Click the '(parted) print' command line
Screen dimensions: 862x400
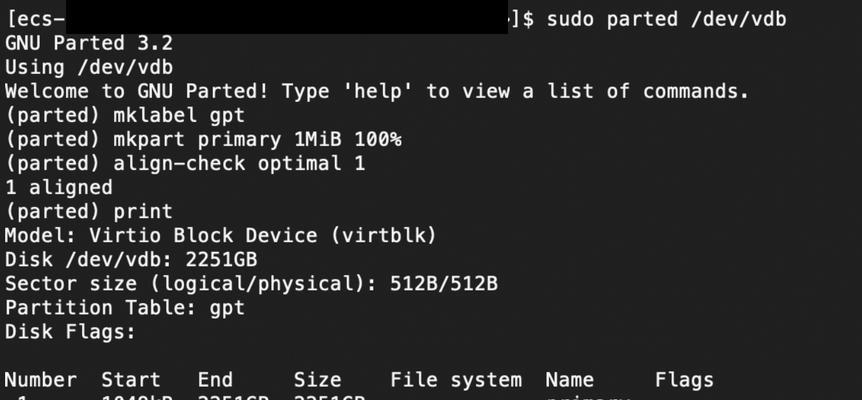[x=89, y=212]
